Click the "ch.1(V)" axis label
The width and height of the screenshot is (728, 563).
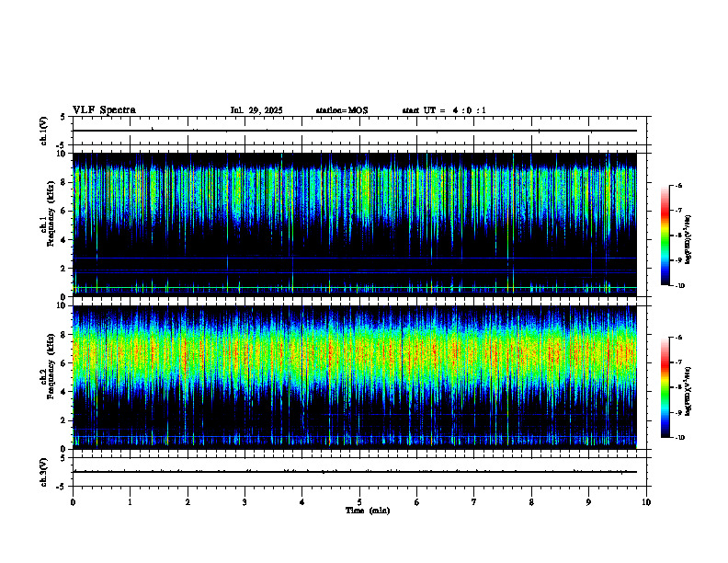(44, 131)
